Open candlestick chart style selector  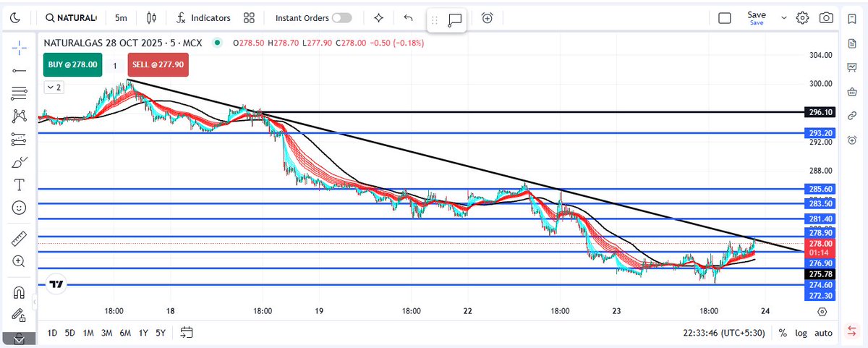(150, 17)
